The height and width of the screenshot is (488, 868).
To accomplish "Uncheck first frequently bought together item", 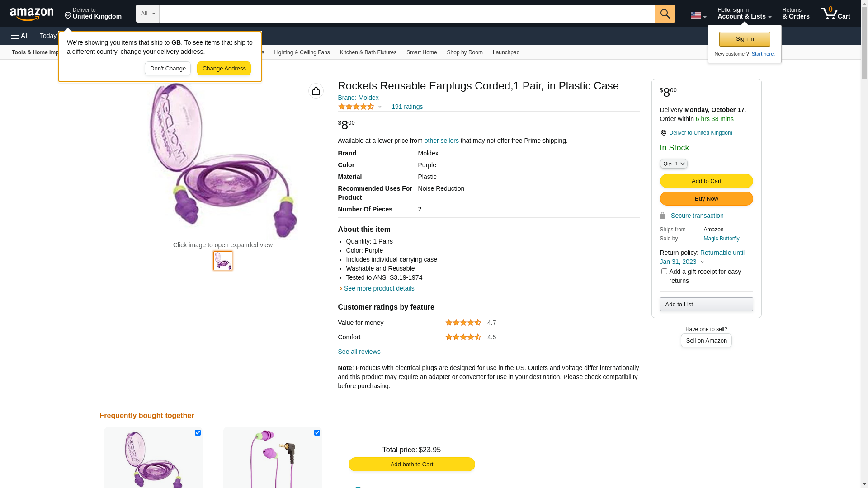I will [198, 433].
